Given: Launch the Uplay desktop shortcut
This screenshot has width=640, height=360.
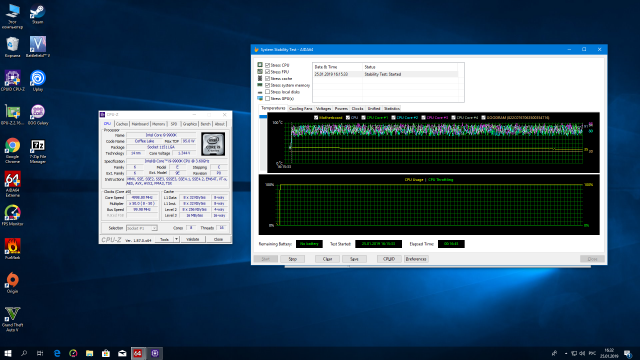Looking at the screenshot, I should pyautogui.click(x=38, y=80).
